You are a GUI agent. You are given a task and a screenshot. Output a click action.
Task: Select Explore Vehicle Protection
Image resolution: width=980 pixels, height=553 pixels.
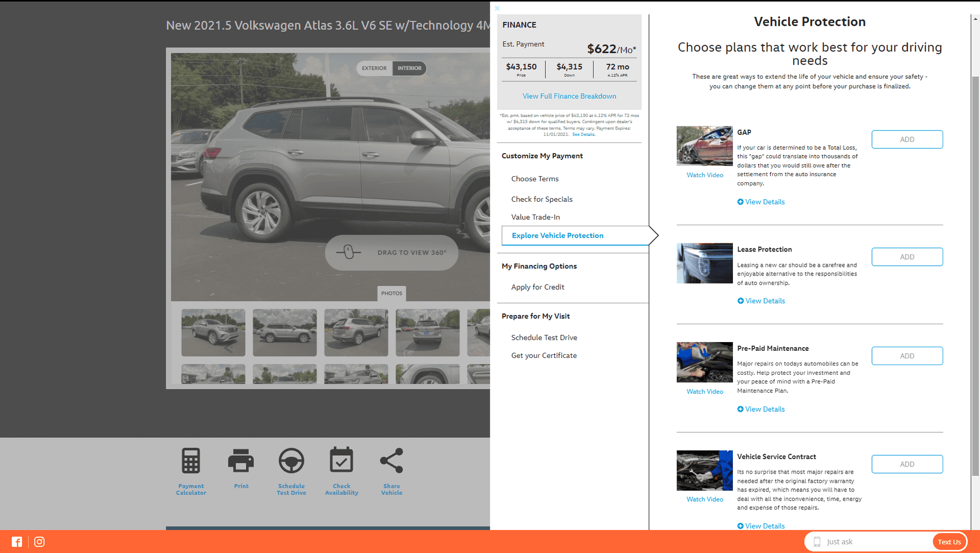tap(575, 236)
